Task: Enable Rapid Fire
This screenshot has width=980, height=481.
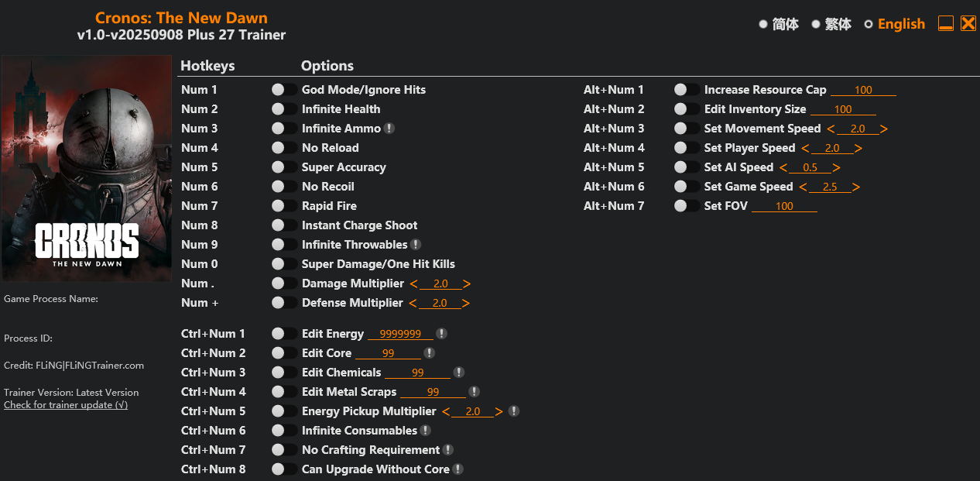Action: tap(284, 206)
